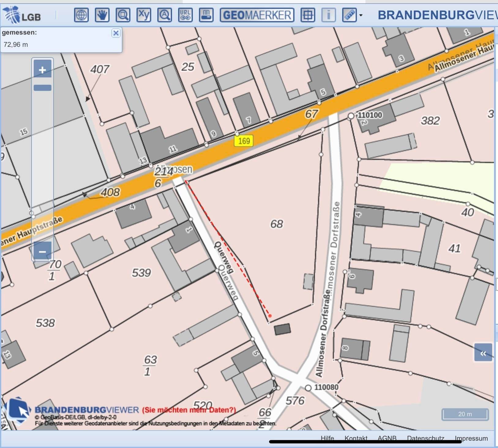The width and height of the screenshot is (498, 448).
Task: Select the hand pan tool
Action: click(x=102, y=15)
